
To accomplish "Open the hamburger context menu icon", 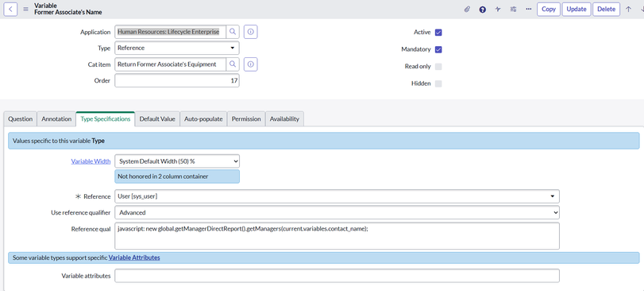I will coord(25,9).
